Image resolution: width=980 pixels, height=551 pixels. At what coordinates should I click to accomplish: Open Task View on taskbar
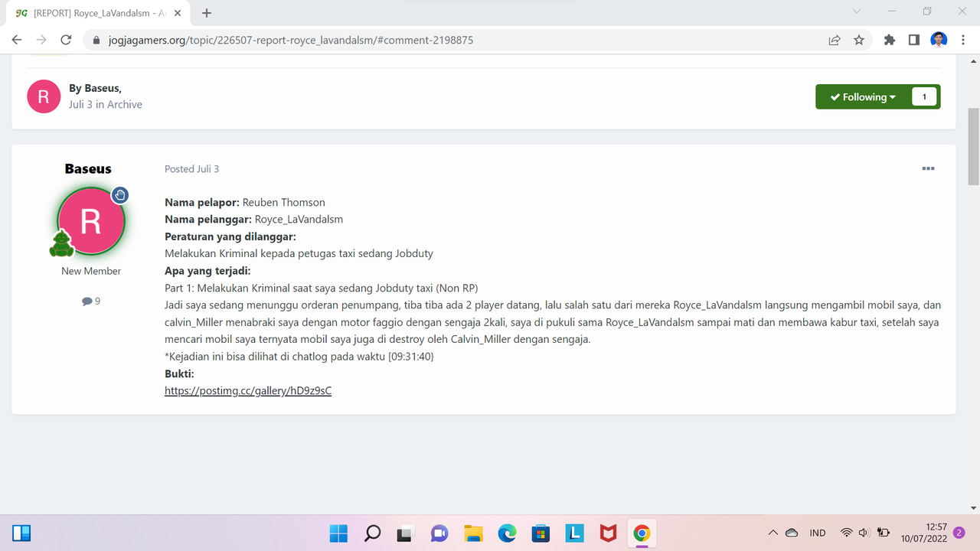pyautogui.click(x=406, y=533)
